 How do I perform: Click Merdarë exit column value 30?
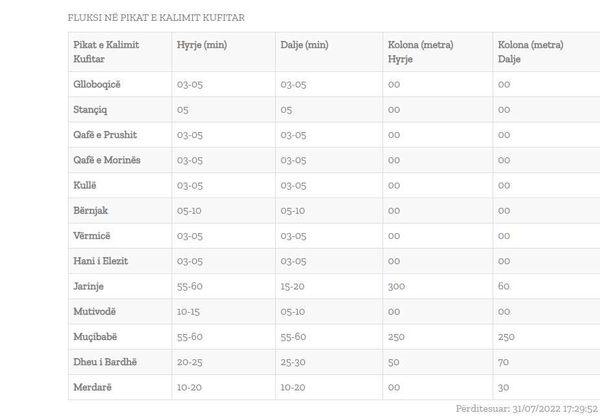point(503,387)
